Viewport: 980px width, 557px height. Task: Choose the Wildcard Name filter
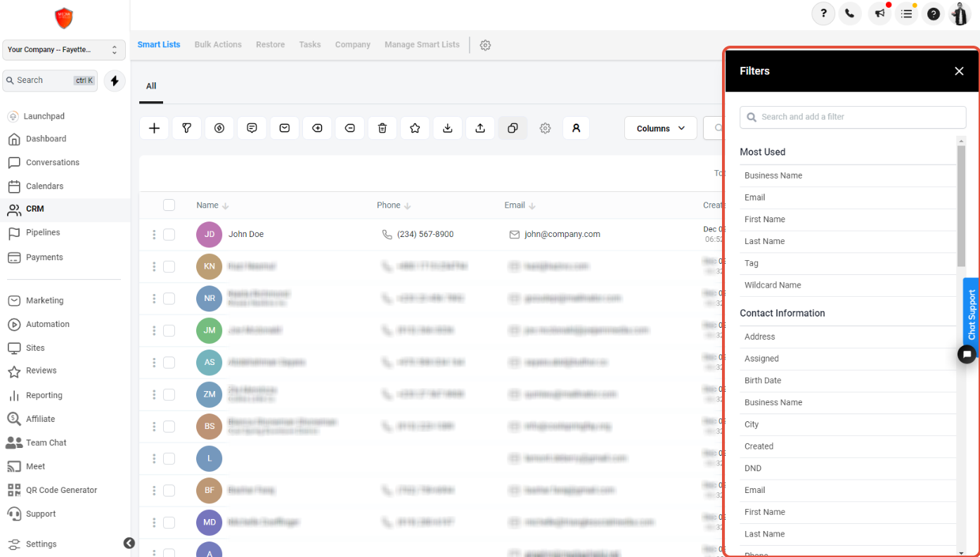pos(848,285)
